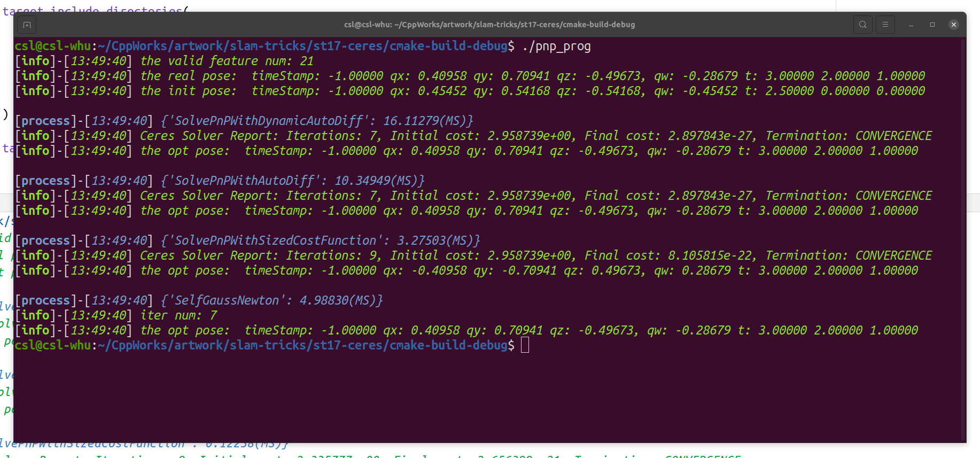Click the cursor block at the bottom prompt

click(x=525, y=345)
